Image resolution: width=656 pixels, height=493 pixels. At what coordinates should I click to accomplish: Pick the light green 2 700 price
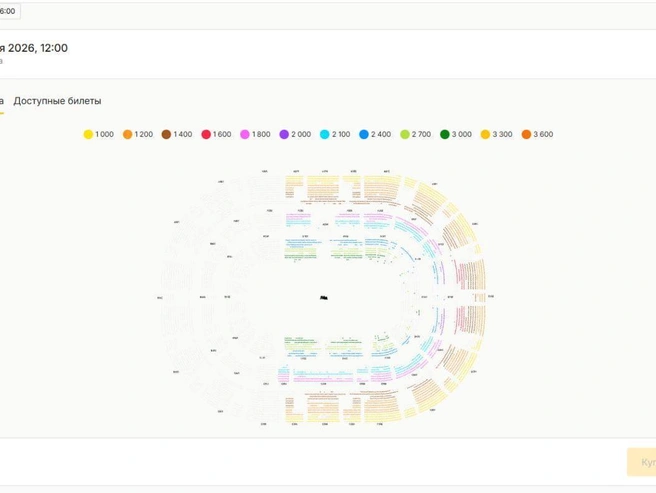[405, 134]
